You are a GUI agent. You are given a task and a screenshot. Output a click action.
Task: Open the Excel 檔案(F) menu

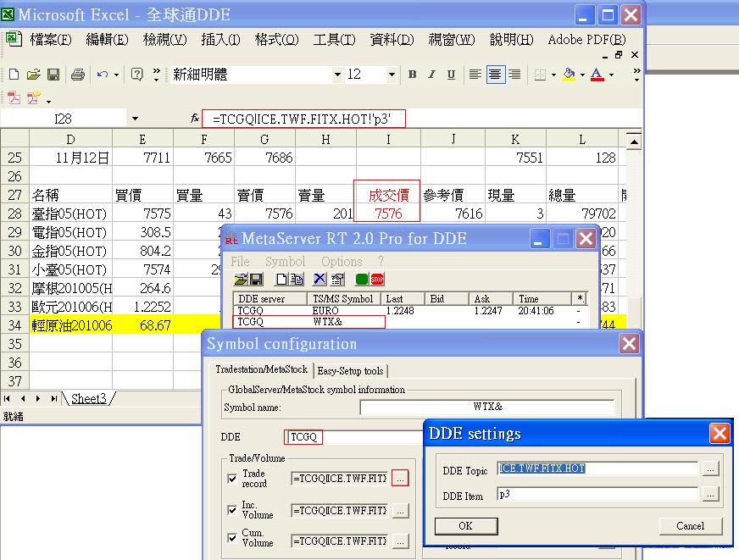point(51,40)
